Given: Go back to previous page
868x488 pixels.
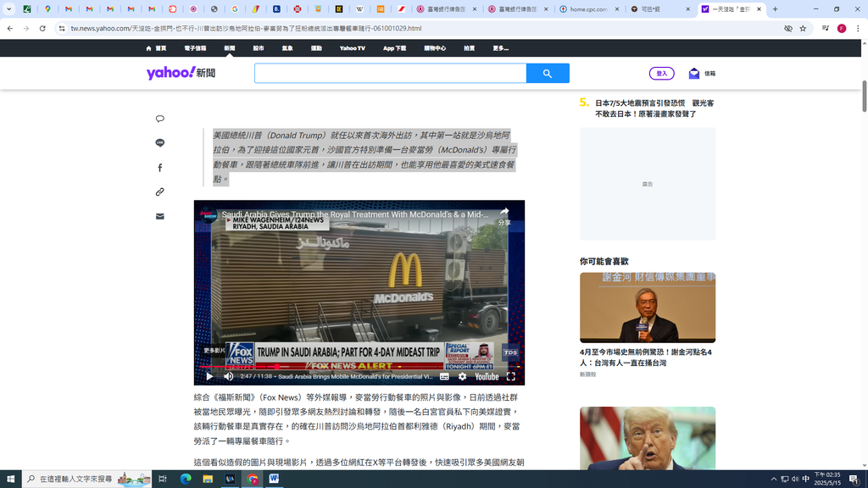Looking at the screenshot, I should click(10, 28).
